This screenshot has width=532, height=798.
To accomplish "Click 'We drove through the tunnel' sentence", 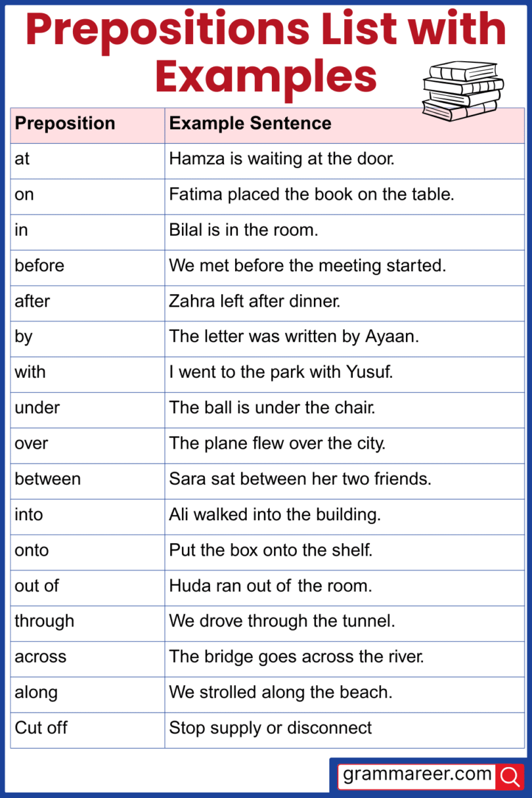I will tap(282, 621).
